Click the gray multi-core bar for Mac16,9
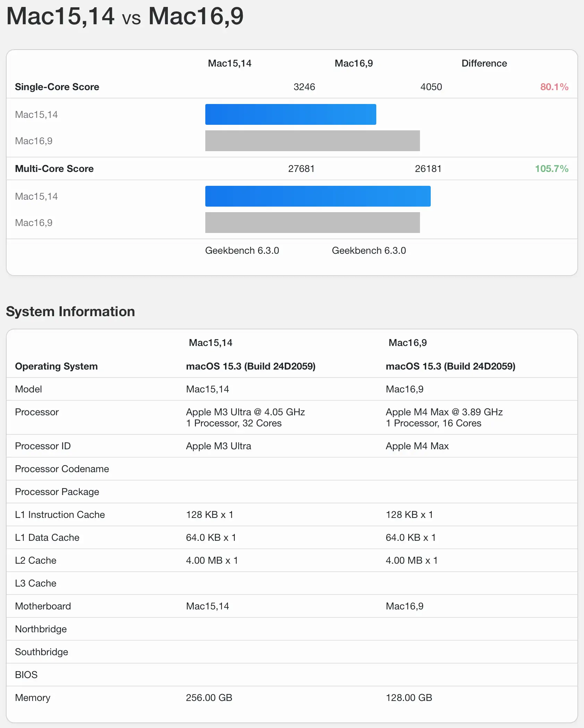Viewport: 584px width, 728px height. [312, 223]
